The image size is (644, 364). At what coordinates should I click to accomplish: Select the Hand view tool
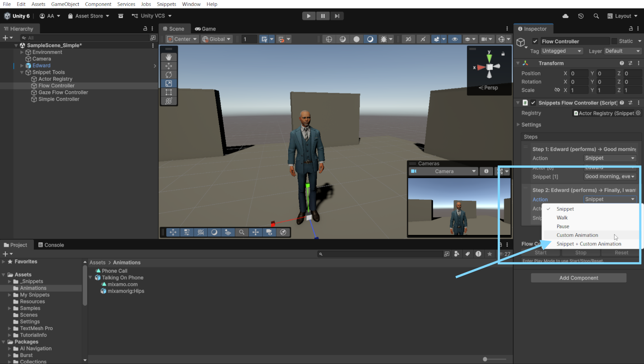(x=168, y=57)
